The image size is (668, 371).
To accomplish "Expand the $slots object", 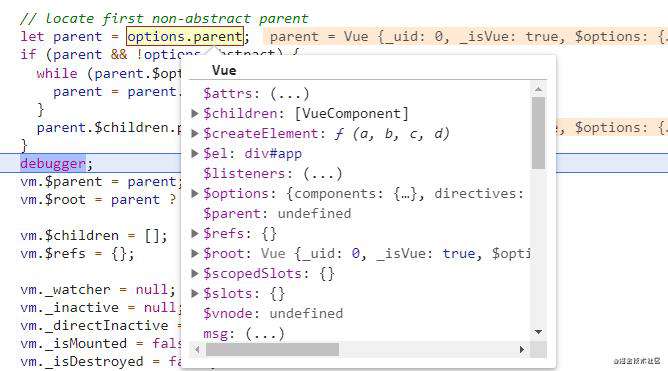I will [x=195, y=293].
